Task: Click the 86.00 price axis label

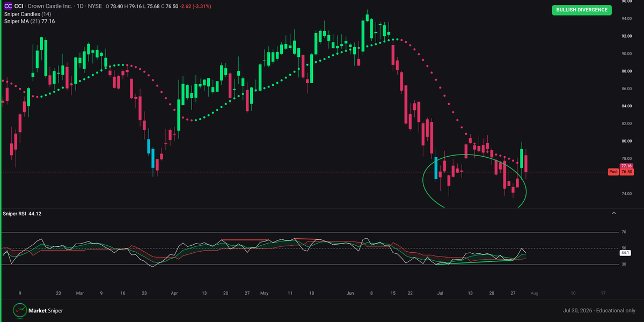Action: 627,89
